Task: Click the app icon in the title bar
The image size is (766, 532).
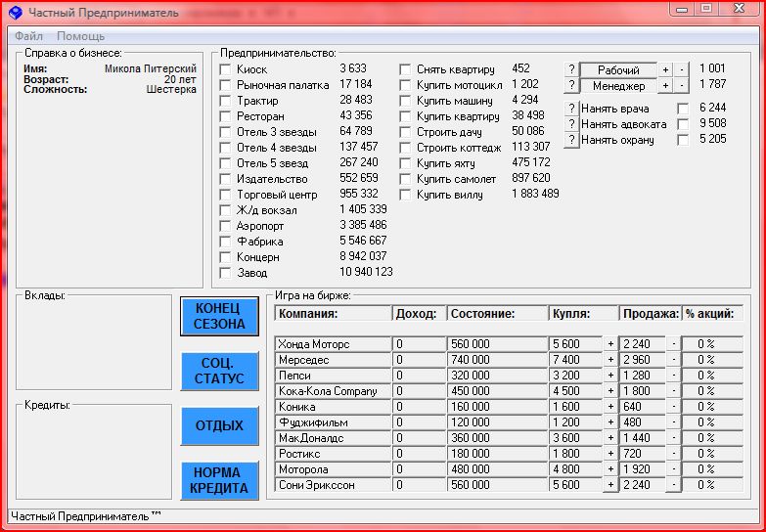Action: [x=15, y=13]
